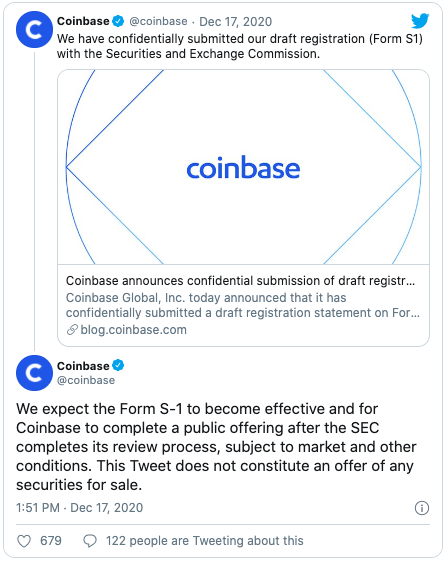The width and height of the screenshot is (446, 562).
Task: Like the tweet using heart icon
Action: [24, 541]
